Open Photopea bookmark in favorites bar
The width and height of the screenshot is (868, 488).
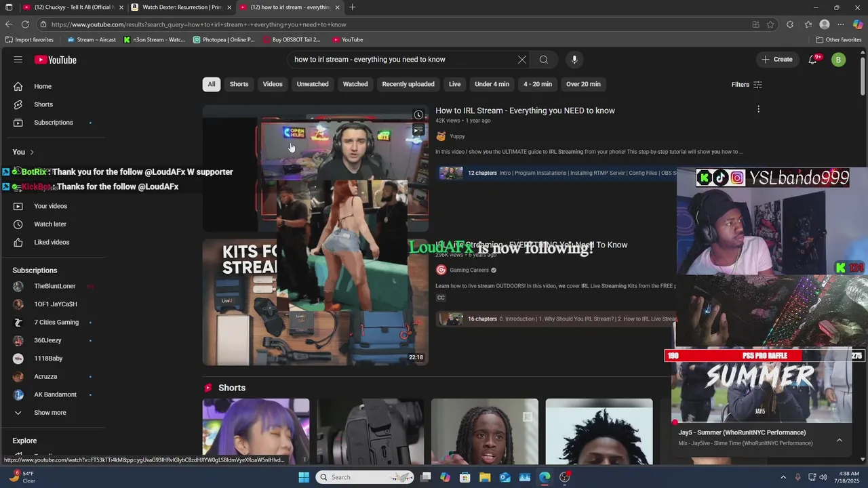coord(224,40)
